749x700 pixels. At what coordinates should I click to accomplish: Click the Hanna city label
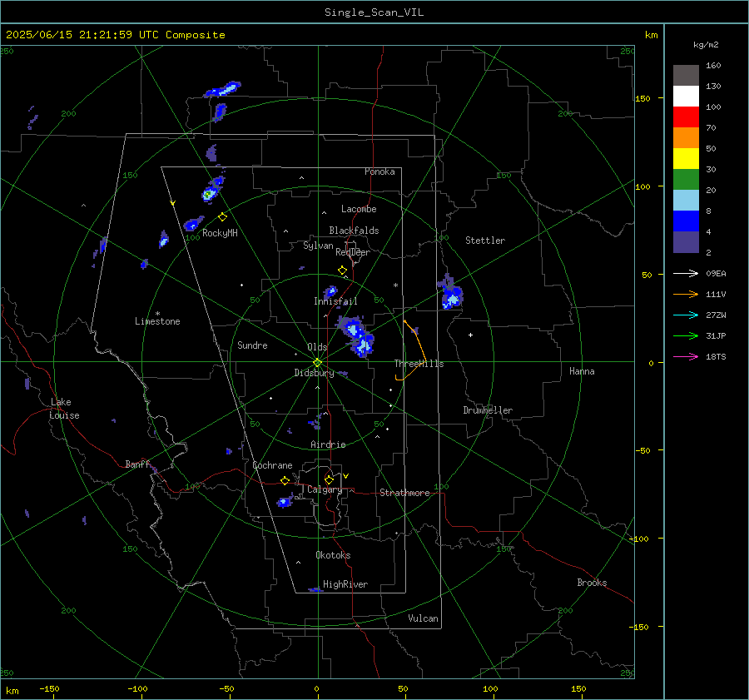click(582, 371)
